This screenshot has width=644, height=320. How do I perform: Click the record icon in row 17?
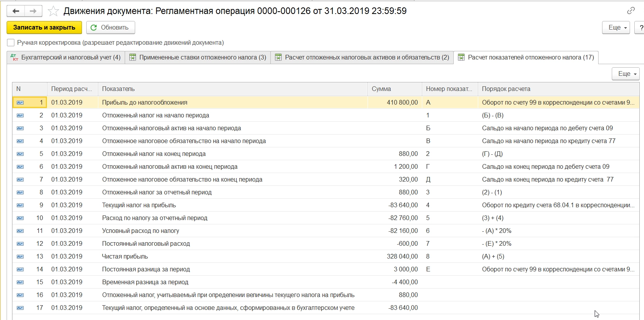pos(20,308)
